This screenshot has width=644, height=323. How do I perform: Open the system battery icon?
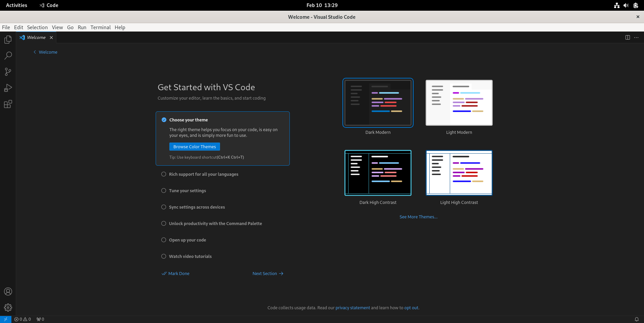tap(636, 5)
